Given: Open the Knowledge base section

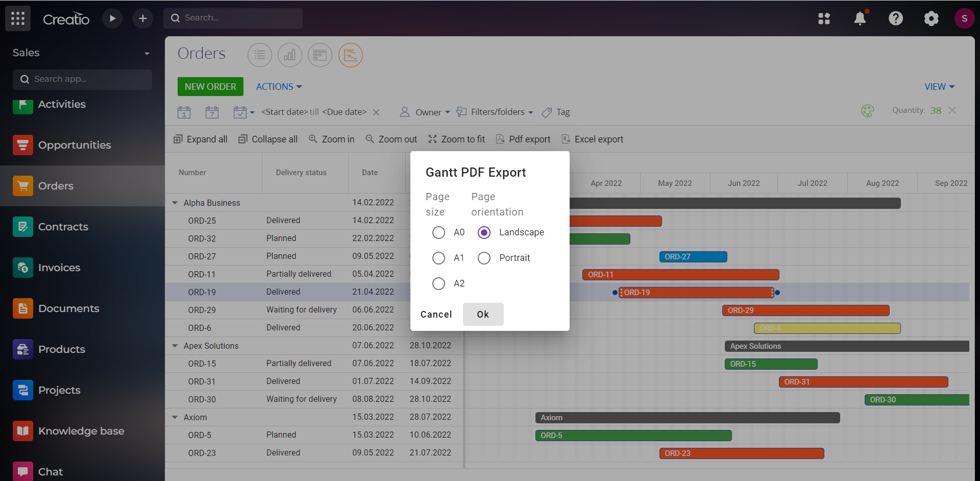Looking at the screenshot, I should 81,431.
